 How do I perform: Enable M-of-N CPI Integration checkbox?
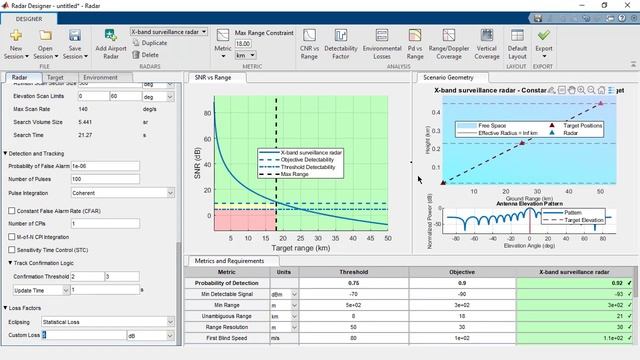click(x=12, y=237)
